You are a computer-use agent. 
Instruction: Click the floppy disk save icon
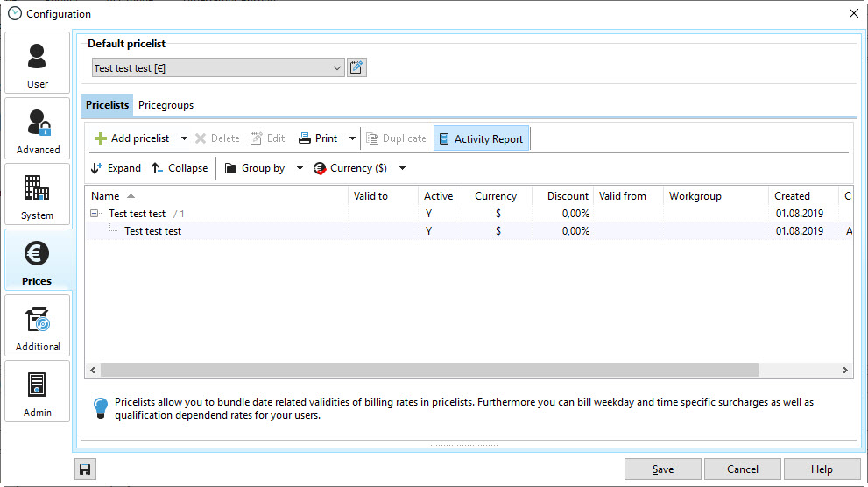pos(85,469)
